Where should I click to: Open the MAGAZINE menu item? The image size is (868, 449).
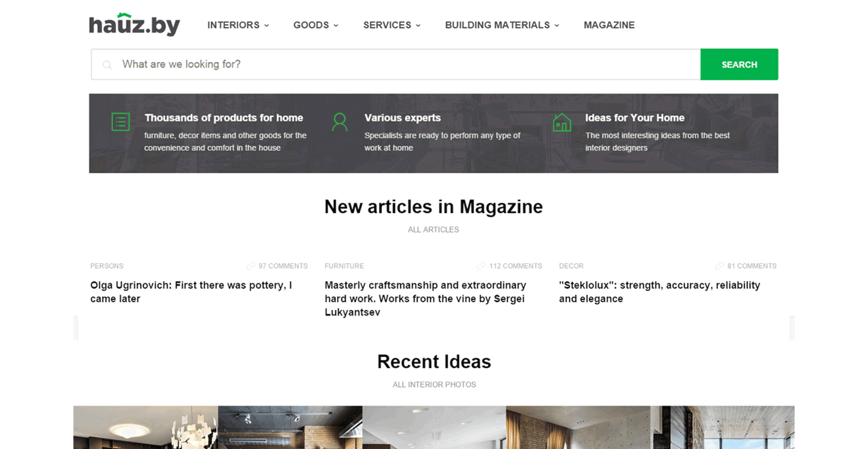(609, 24)
